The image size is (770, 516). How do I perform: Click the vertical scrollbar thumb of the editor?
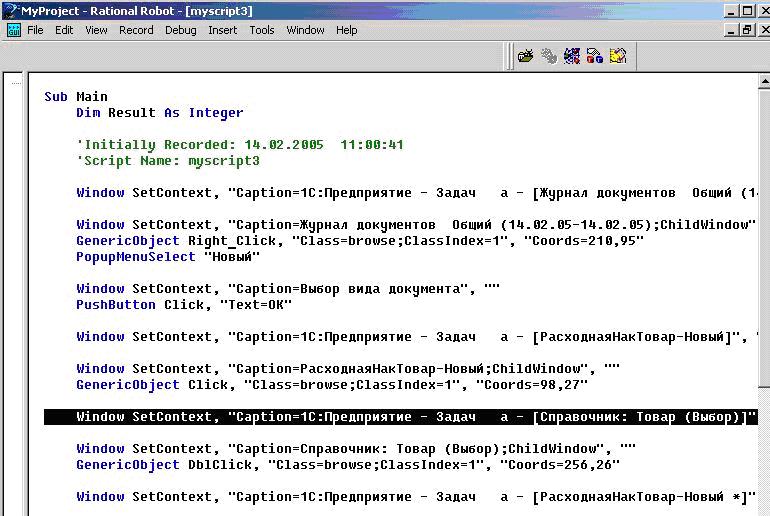pyautogui.click(x=764, y=238)
